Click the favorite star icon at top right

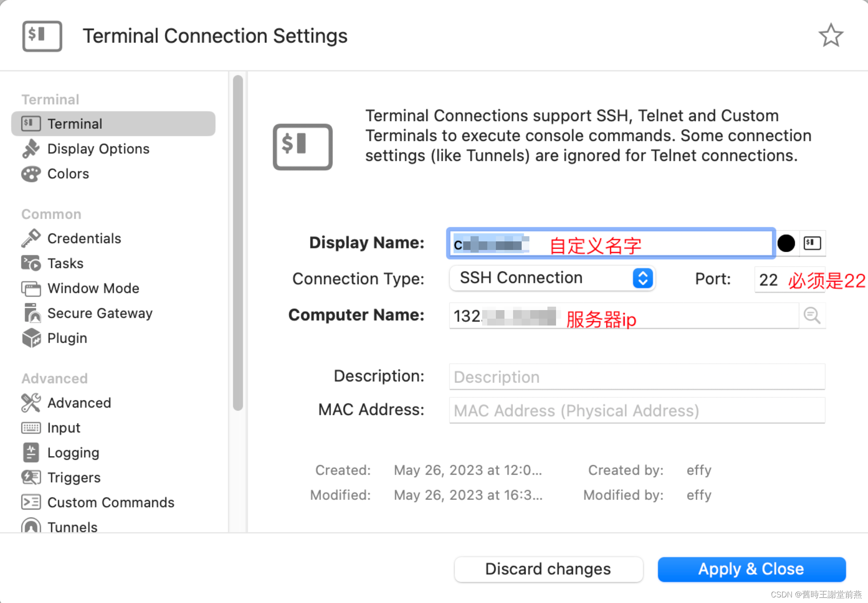(831, 35)
